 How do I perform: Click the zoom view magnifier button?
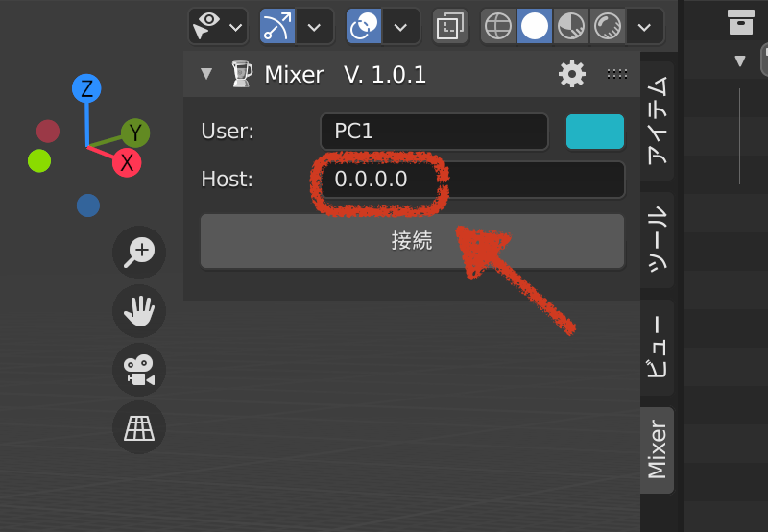139,253
